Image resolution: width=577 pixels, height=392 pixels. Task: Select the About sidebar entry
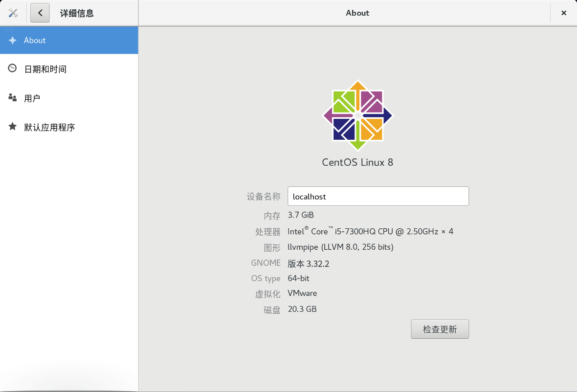[69, 40]
